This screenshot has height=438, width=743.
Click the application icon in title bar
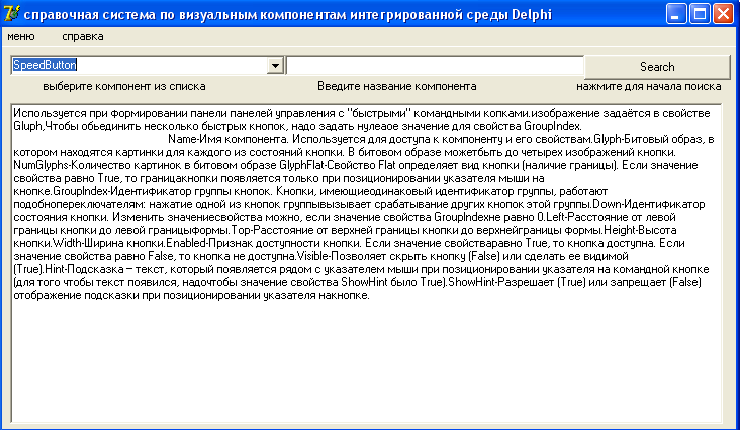[11, 13]
